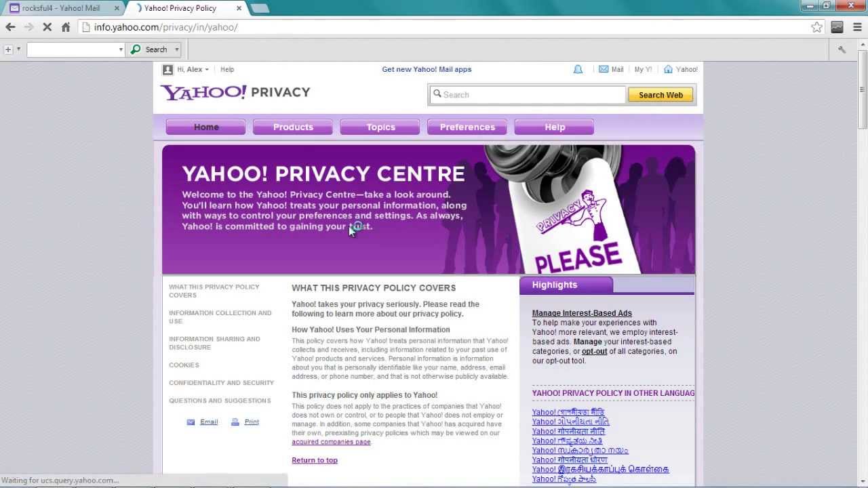The height and width of the screenshot is (488, 868).
Task: Open the Products navigation tab
Action: pyautogui.click(x=293, y=127)
